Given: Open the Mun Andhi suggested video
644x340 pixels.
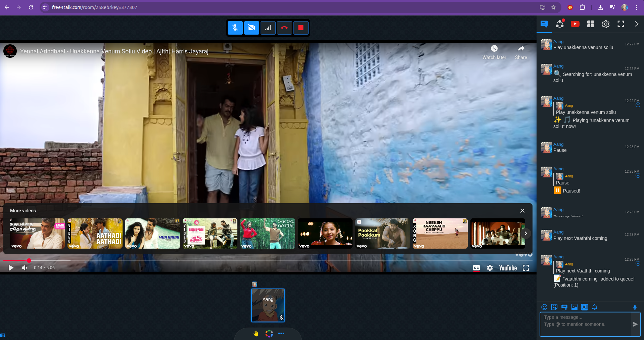Looking at the screenshot, I should [x=152, y=233].
